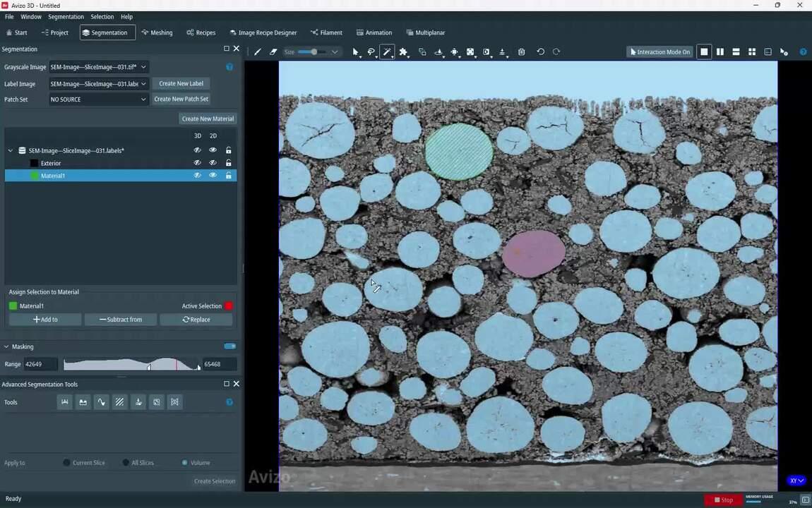This screenshot has width=812, height=508.
Task: Click the Range minimum value field
Action: (41, 364)
